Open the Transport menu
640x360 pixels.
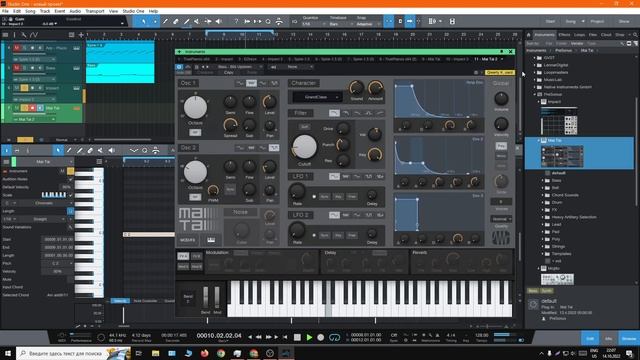point(95,11)
